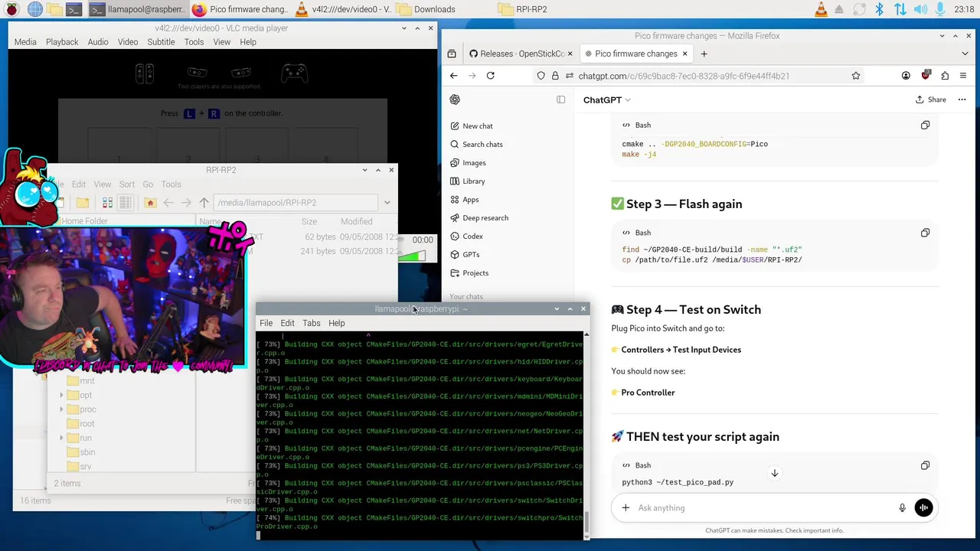Open Firefox list all tabs dropdown
Viewport: 980px width, 551px height.
pyautogui.click(x=965, y=54)
